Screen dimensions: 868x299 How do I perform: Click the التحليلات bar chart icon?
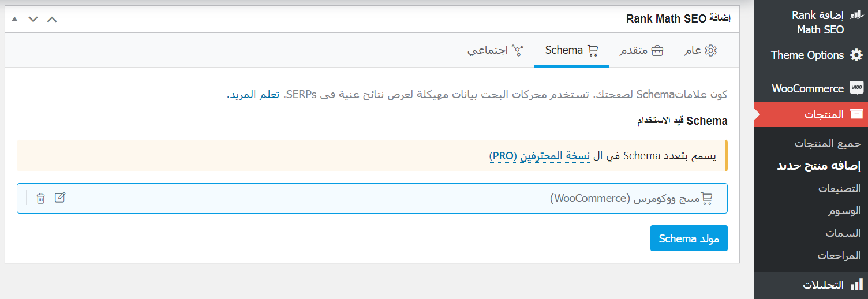tap(856, 285)
